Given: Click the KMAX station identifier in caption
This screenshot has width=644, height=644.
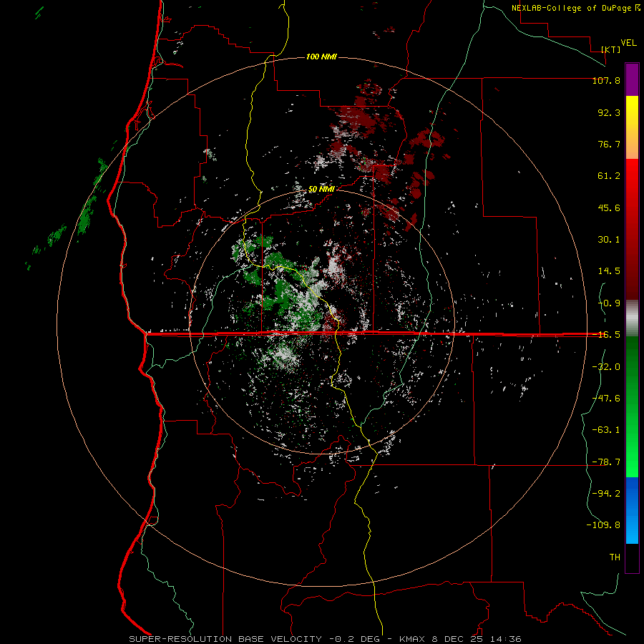Looking at the screenshot, I should 413,639.
